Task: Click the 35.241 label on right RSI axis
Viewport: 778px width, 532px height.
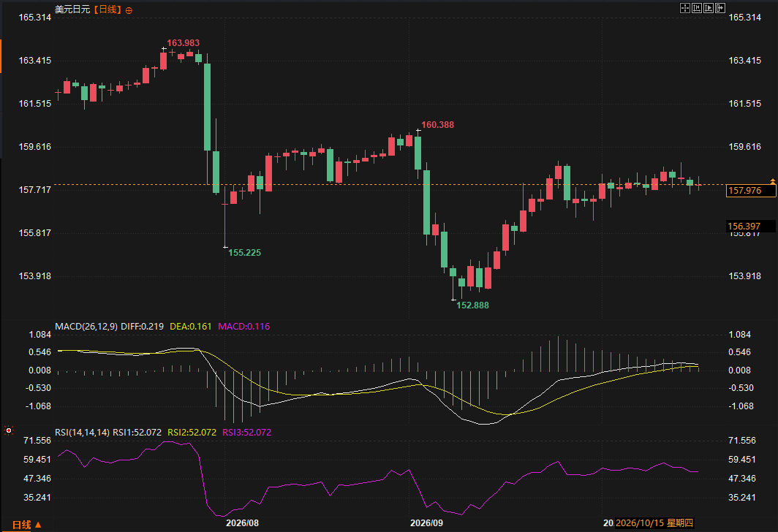Action: click(742, 498)
